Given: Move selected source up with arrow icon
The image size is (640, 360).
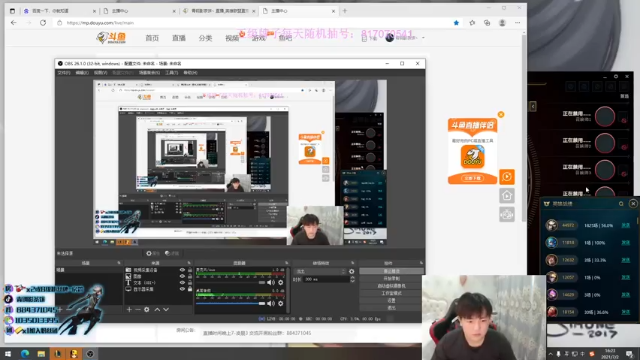Looking at the screenshot, I should [157, 310].
